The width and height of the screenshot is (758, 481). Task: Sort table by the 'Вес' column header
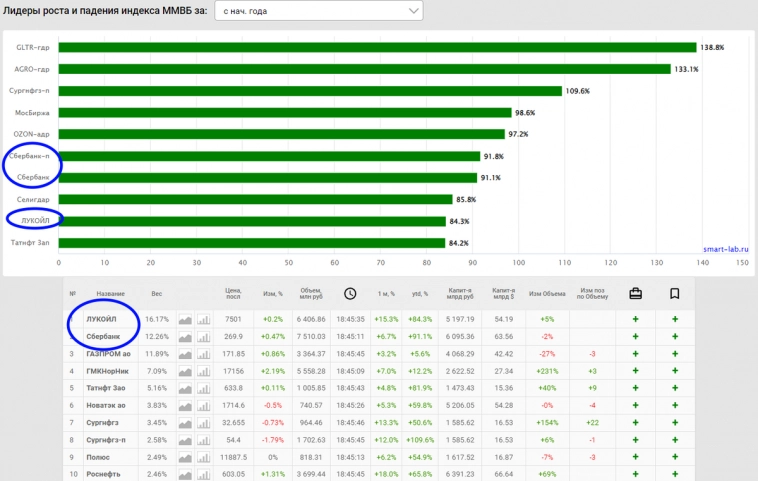[156, 293]
